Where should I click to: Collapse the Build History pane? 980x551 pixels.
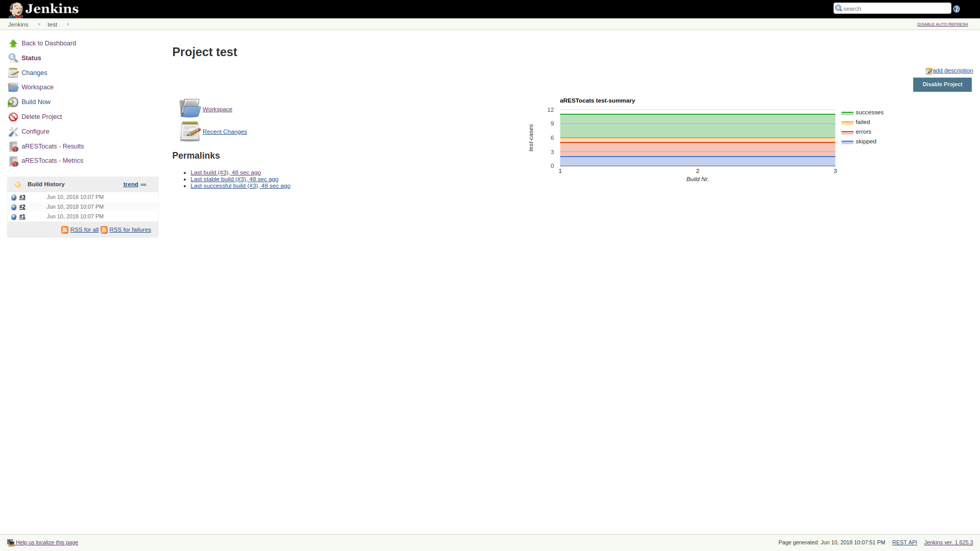click(x=143, y=185)
